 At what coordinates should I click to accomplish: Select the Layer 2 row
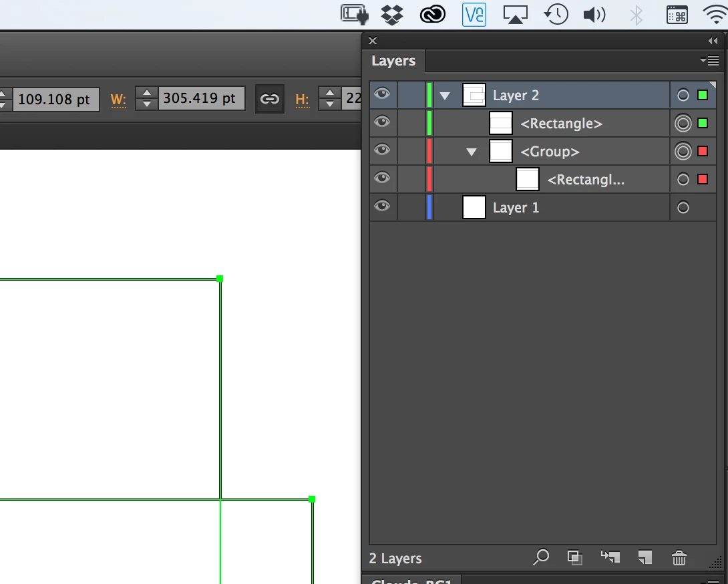click(x=543, y=96)
